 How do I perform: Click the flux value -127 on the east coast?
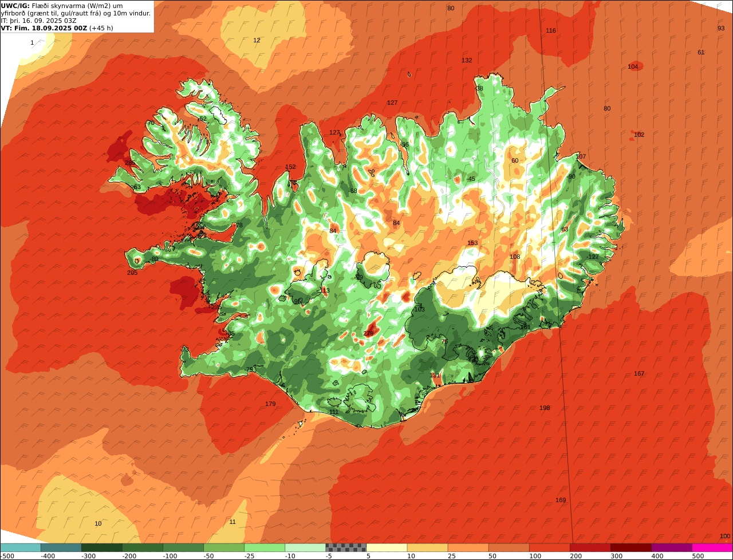(593, 257)
